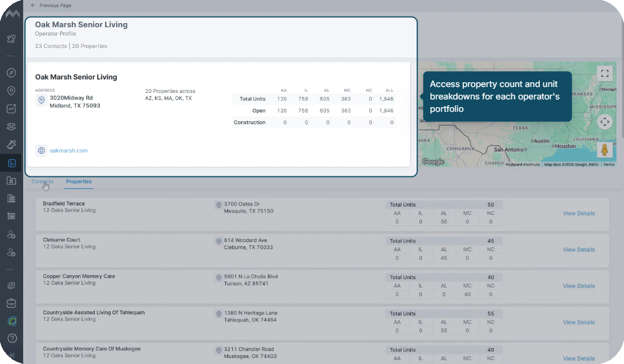Click the '20 Properties' count in header
This screenshot has width=624, height=364.
pyautogui.click(x=89, y=46)
